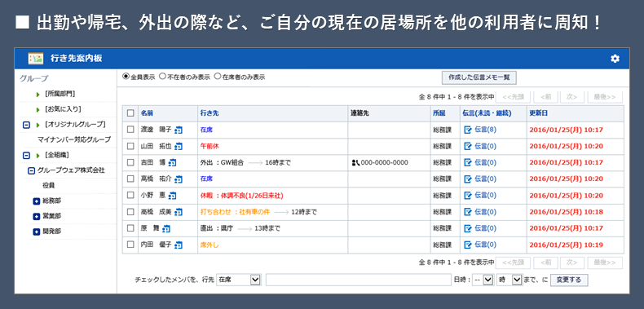Click green arrow beside [全組織]
Image resolution: width=644 pixels, height=309 pixels.
38,156
